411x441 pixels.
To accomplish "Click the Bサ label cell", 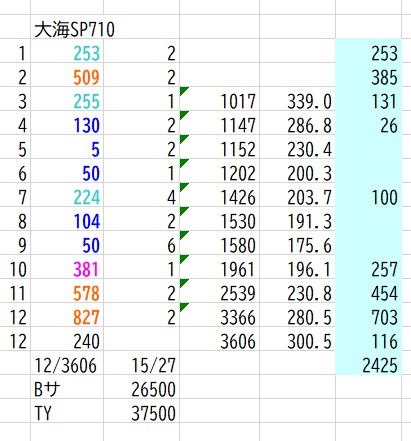I will 67,387.
